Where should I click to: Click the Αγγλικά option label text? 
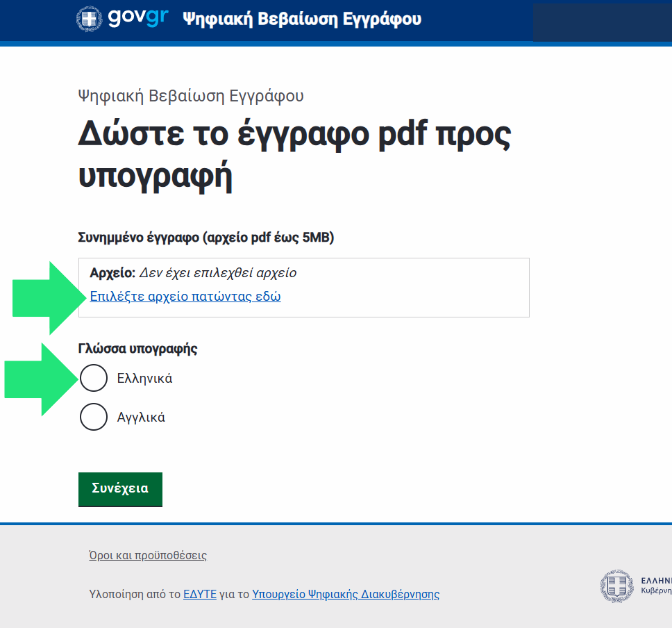141,418
